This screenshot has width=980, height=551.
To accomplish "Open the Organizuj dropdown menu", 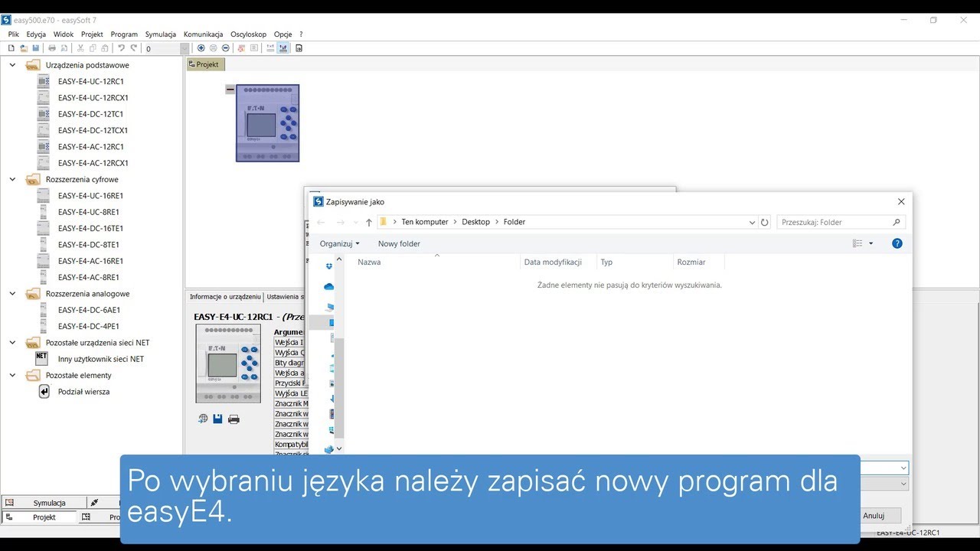I will point(339,243).
